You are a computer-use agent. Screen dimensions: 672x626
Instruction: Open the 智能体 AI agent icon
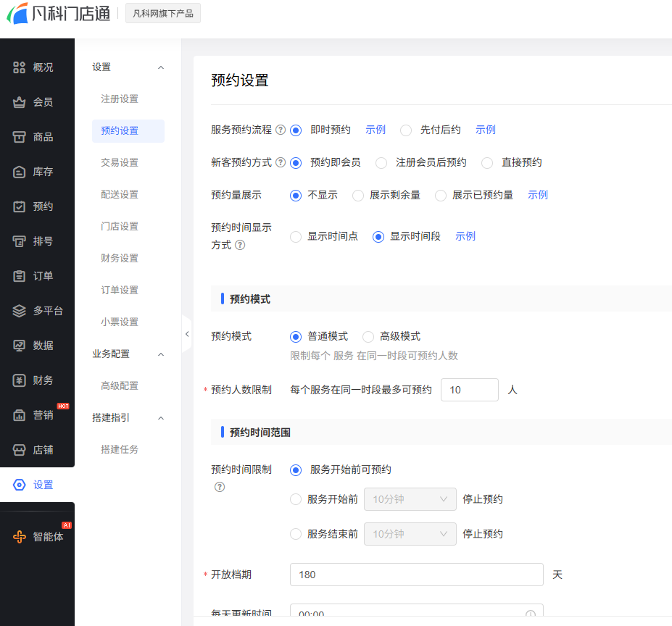(x=20, y=537)
